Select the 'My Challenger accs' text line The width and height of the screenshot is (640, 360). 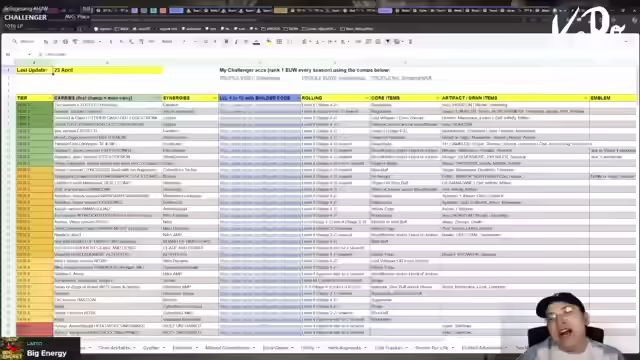pos(304,70)
